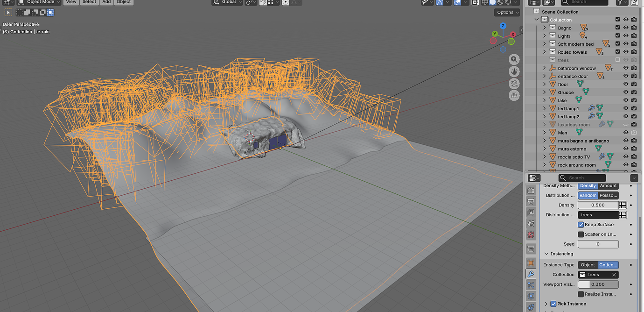Expand the Pick Instance subpanel arrow
Image resolution: width=644 pixels, height=312 pixels.
[x=546, y=304]
